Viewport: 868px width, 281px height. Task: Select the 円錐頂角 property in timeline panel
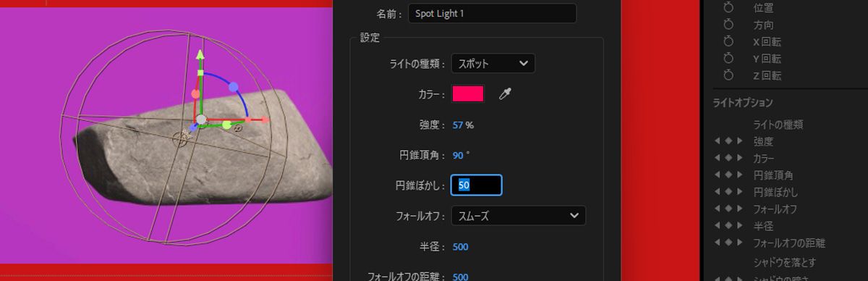point(773,175)
